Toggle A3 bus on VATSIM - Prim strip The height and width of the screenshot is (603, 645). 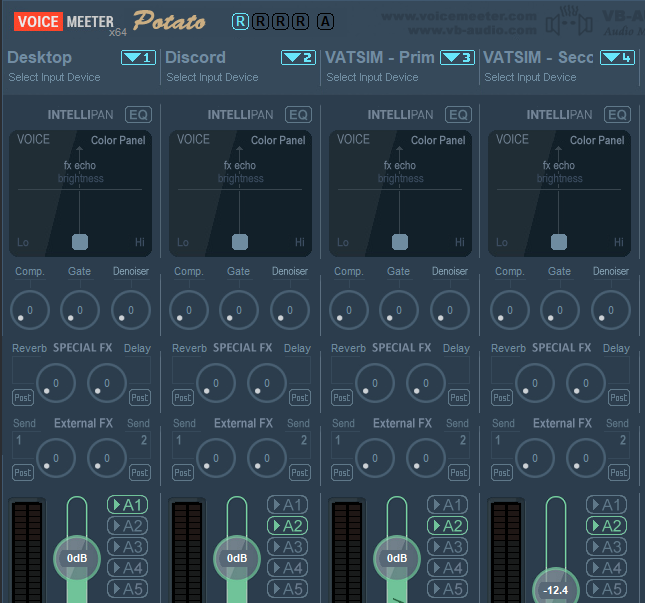(447, 547)
